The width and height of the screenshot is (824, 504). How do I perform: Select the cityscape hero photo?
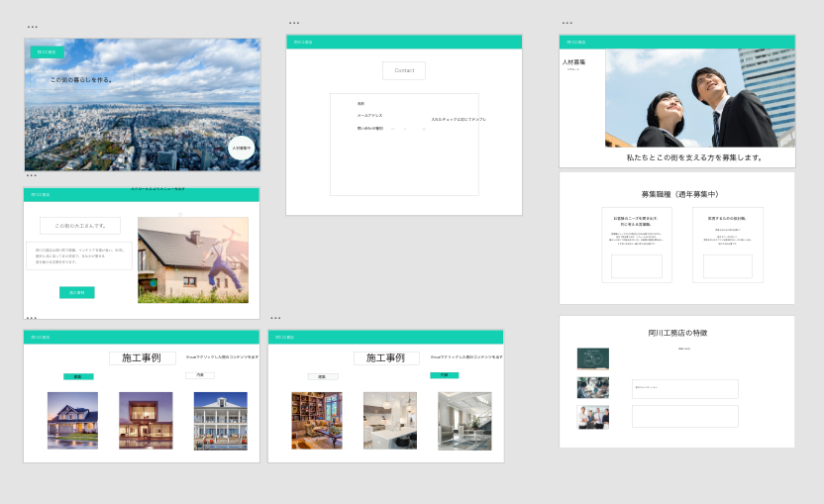pyautogui.click(x=142, y=105)
